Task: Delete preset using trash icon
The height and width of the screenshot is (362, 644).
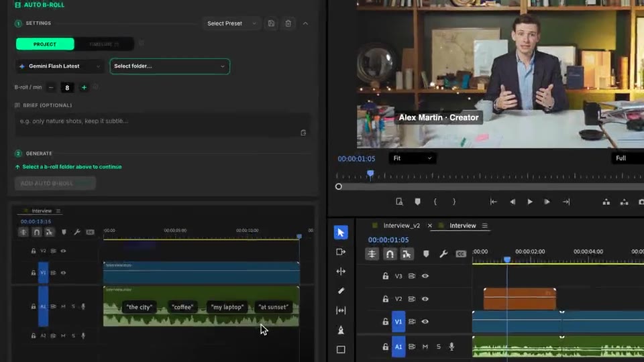Action: (288, 23)
